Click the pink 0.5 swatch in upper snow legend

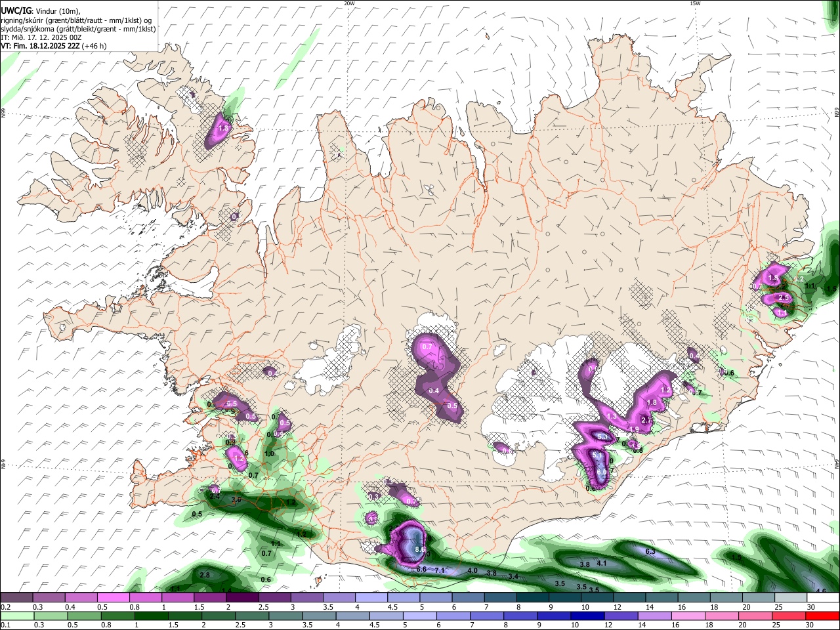(113, 597)
